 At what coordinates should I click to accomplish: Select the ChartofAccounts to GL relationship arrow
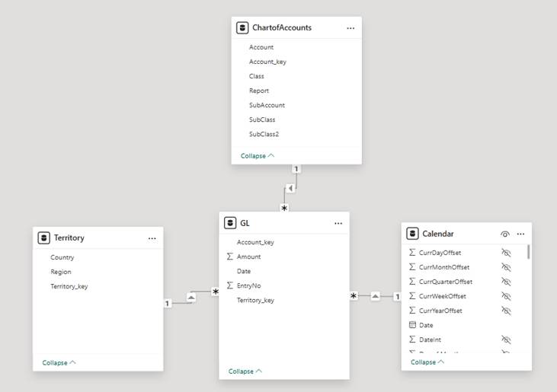(x=290, y=188)
